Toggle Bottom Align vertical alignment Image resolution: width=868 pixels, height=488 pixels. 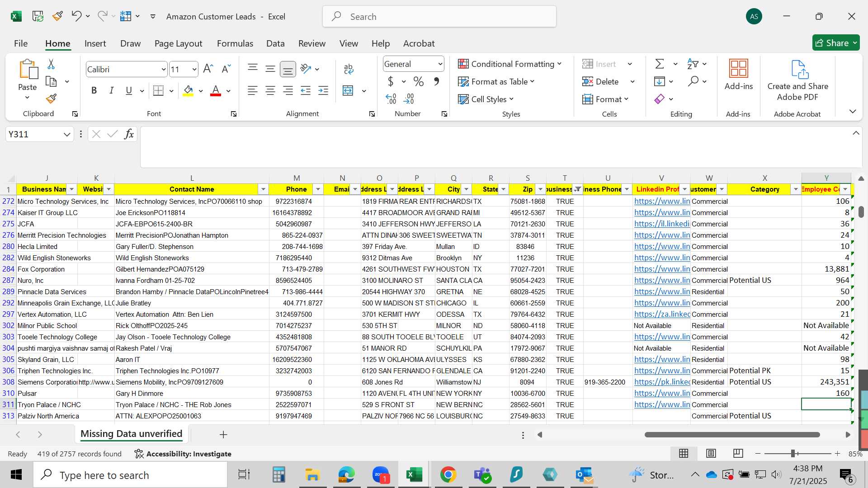tap(288, 69)
